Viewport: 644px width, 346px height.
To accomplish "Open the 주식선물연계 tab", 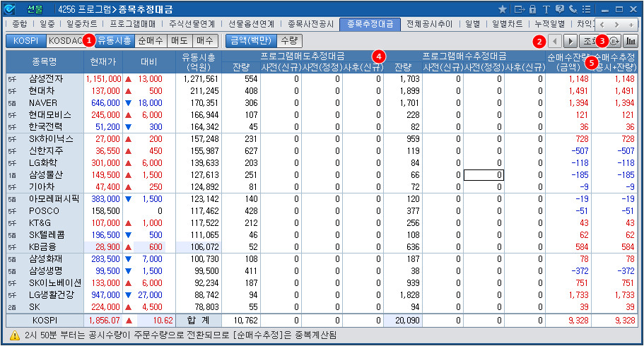I will (192, 24).
